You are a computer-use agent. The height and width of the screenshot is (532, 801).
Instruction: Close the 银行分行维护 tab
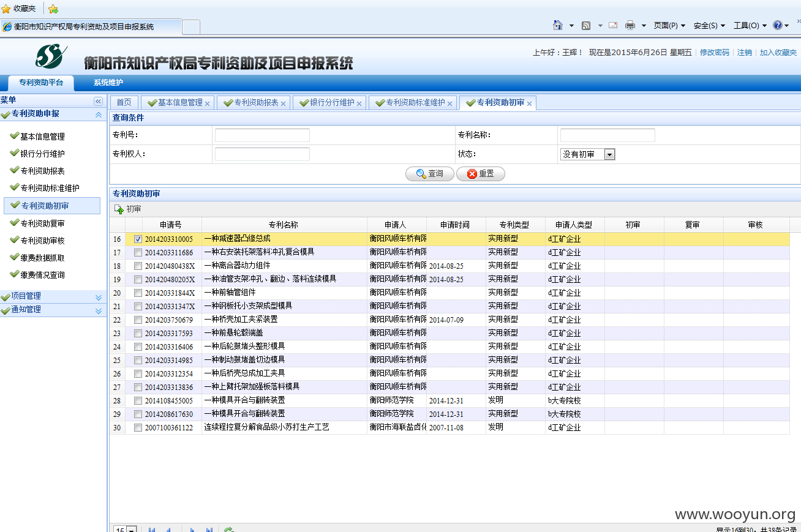tap(359, 103)
